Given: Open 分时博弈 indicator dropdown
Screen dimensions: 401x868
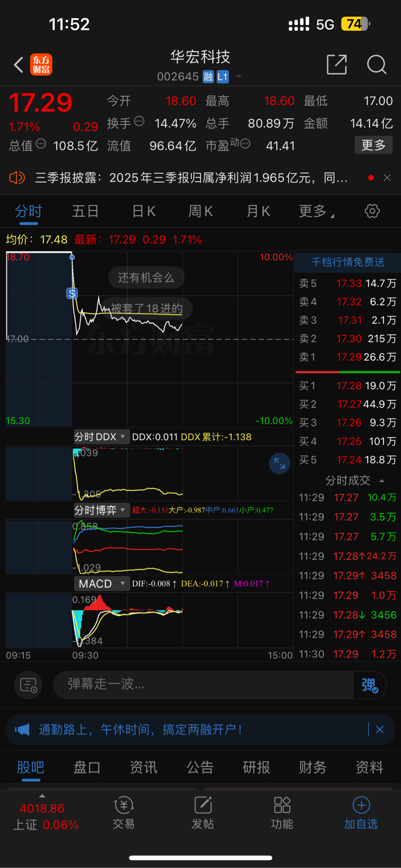Looking at the screenshot, I should 101,510.
